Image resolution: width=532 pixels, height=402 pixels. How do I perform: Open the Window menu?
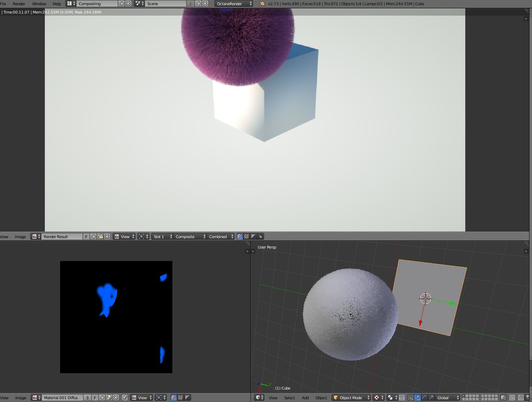point(39,4)
